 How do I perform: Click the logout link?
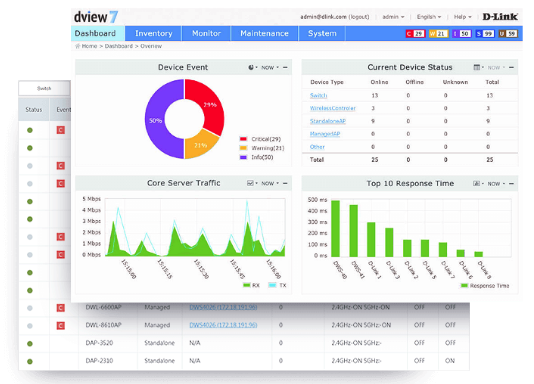[359, 17]
